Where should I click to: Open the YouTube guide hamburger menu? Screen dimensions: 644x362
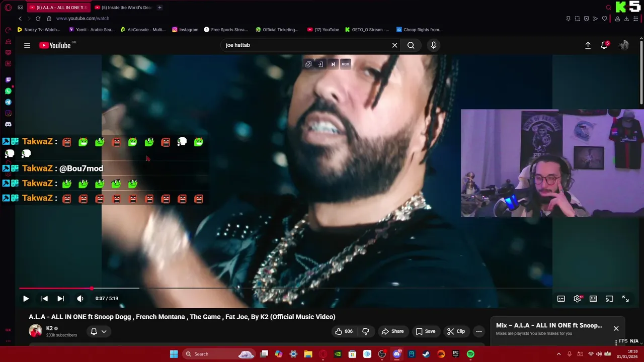click(x=27, y=45)
